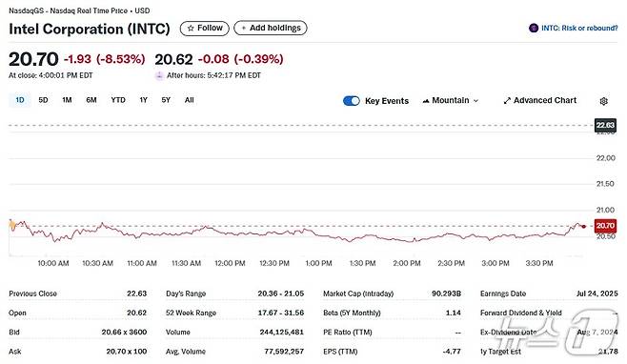
Task: Select the All time range tab
Action: [x=189, y=100]
